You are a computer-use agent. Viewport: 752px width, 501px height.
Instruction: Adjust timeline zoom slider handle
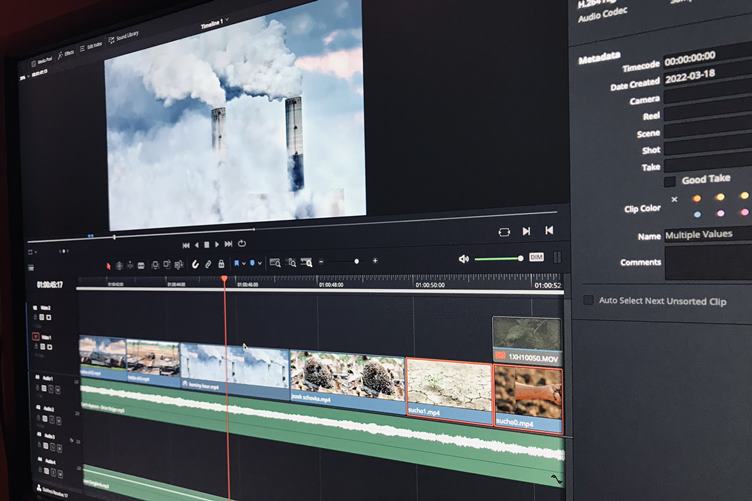(356, 261)
